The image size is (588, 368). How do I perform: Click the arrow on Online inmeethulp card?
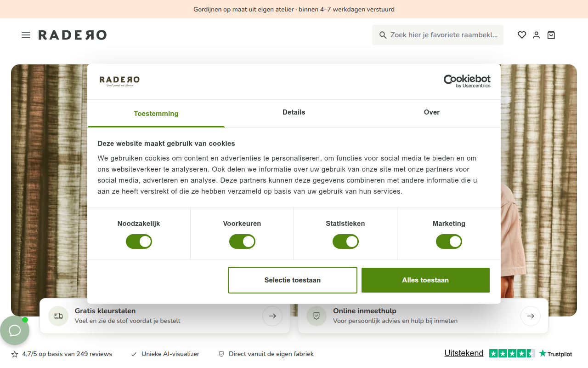(x=531, y=316)
